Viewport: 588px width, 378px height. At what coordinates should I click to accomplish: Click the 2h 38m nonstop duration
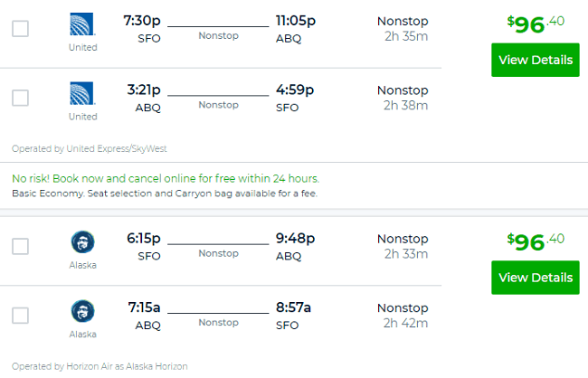tap(405, 106)
